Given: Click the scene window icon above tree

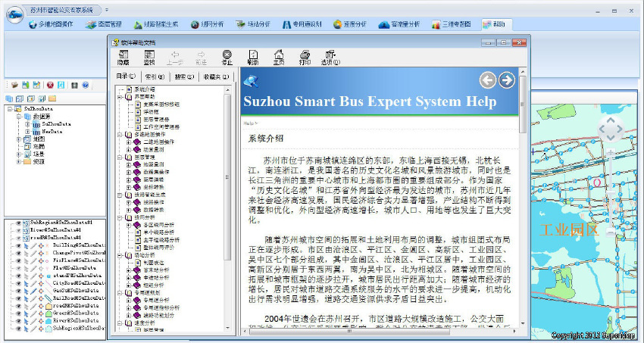Looking at the screenshot, I should (42, 98).
